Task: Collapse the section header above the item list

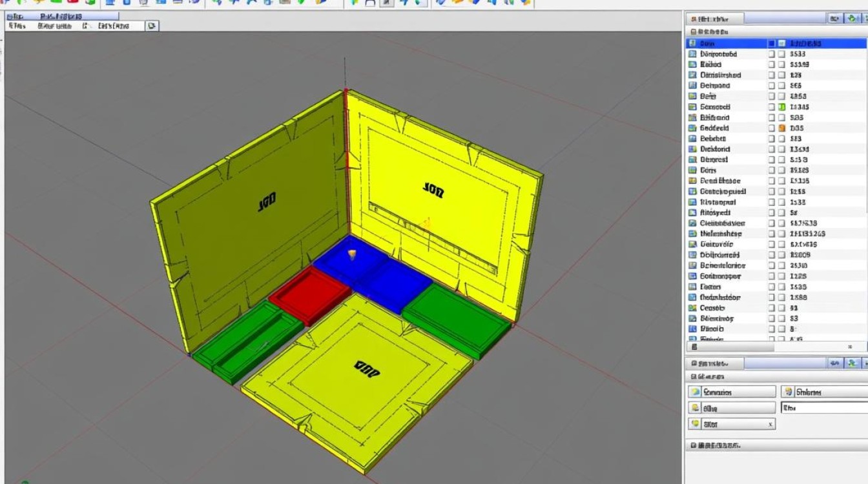Action: (694, 32)
